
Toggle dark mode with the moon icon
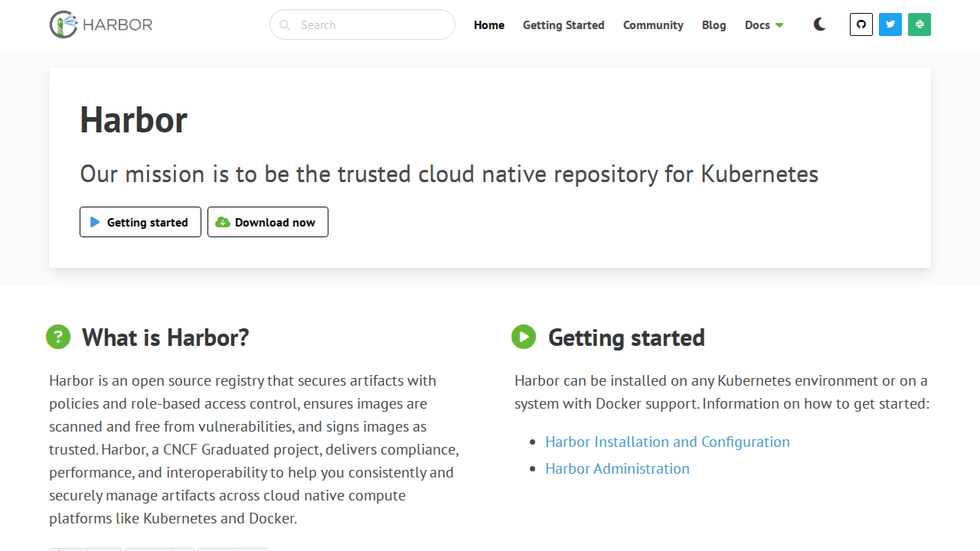pyautogui.click(x=819, y=24)
